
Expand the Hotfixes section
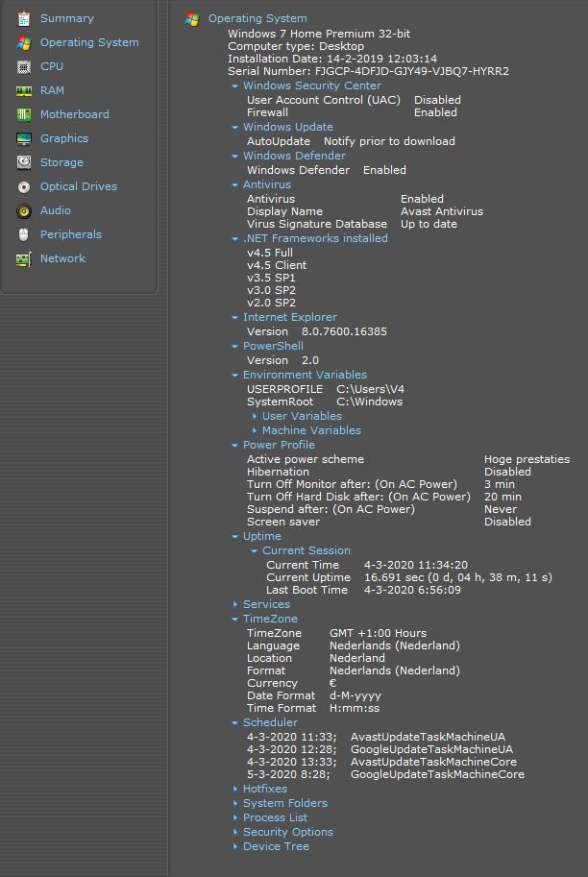click(x=264, y=789)
